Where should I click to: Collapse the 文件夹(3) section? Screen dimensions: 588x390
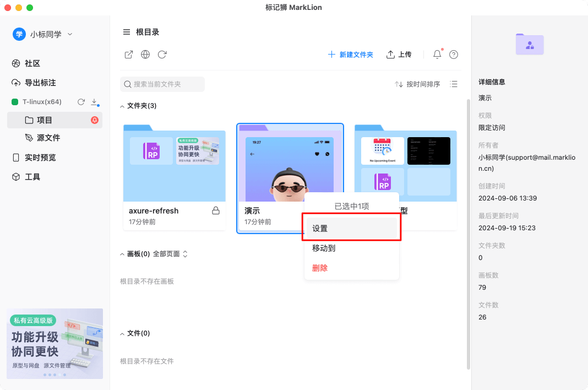coord(122,105)
